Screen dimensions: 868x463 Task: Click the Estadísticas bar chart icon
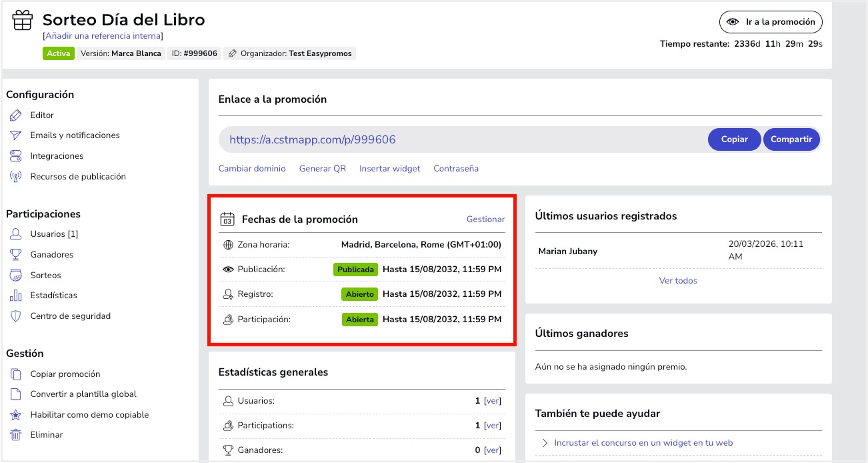(17, 294)
